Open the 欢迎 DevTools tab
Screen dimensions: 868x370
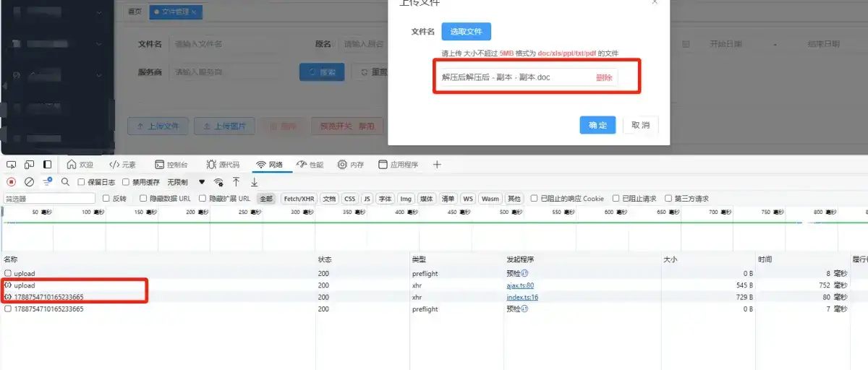(x=80, y=165)
